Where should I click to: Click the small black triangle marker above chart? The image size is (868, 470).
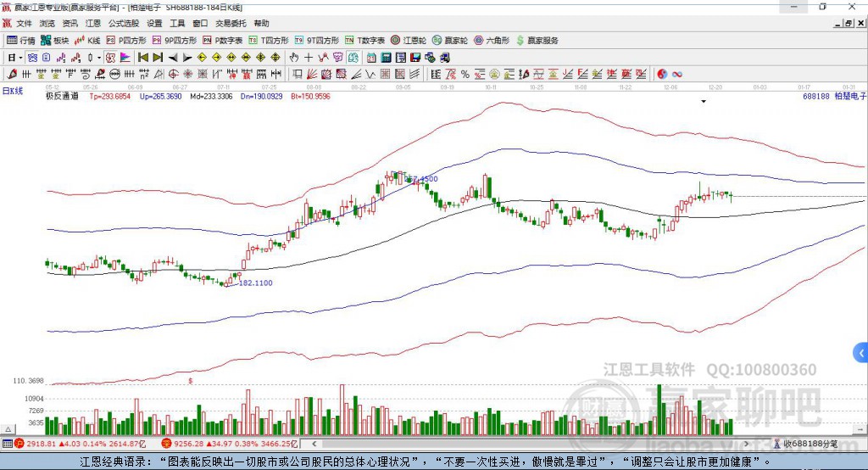704,102
